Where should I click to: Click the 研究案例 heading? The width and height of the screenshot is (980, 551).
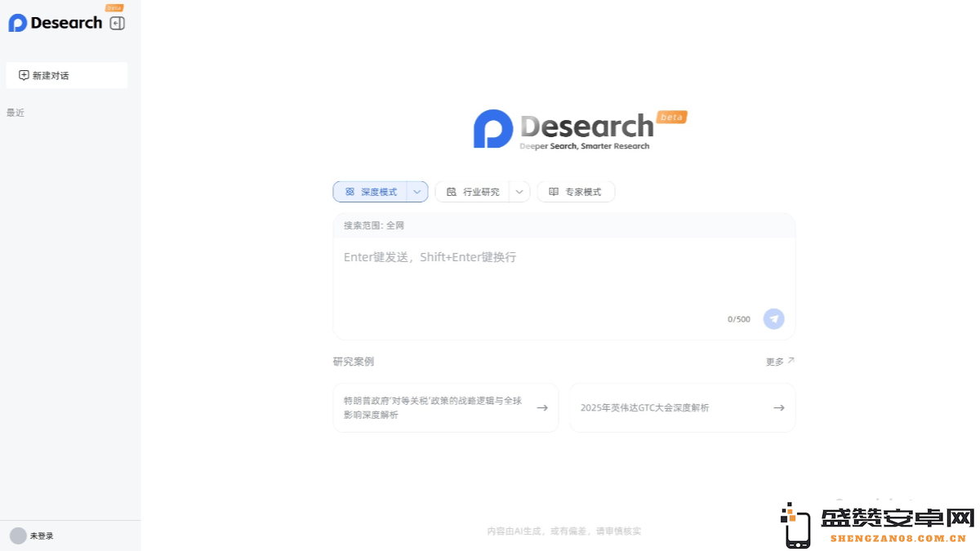coord(354,362)
